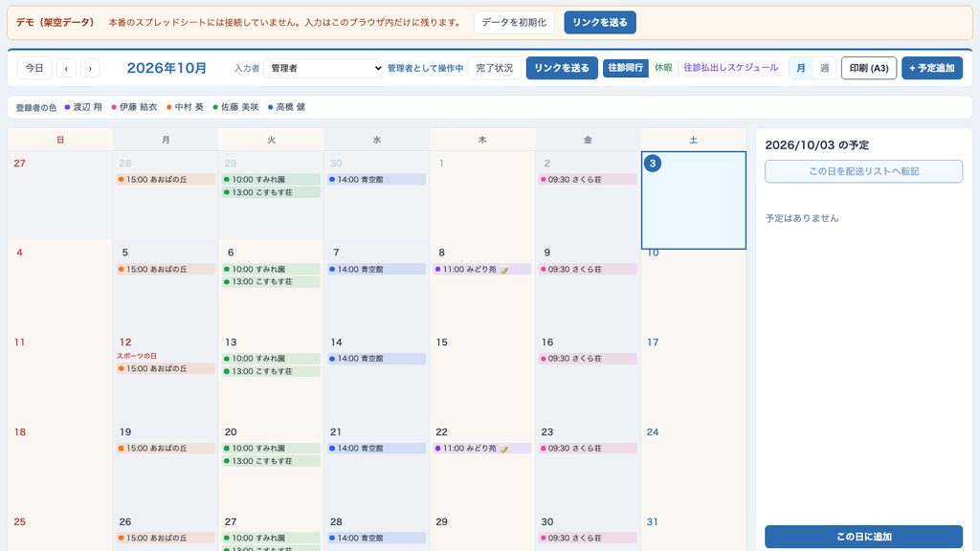Click この日を配送リストへ転記 button
Image resolution: width=980 pixels, height=551 pixels.
[x=864, y=171]
